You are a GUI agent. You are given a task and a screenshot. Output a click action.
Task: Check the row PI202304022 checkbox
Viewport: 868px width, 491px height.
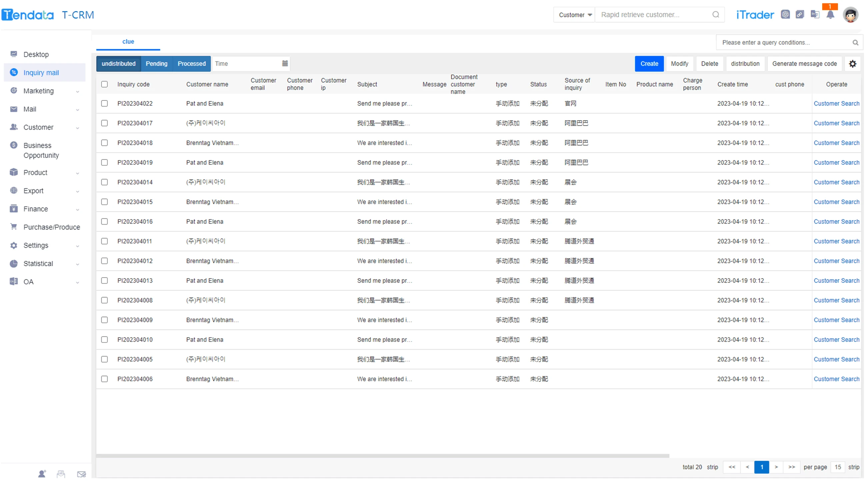(104, 103)
